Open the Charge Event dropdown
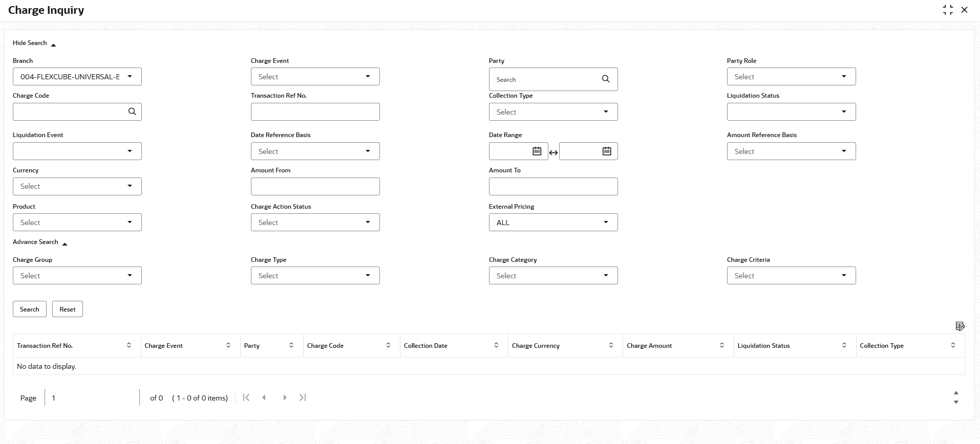980x444 pixels. [315, 77]
